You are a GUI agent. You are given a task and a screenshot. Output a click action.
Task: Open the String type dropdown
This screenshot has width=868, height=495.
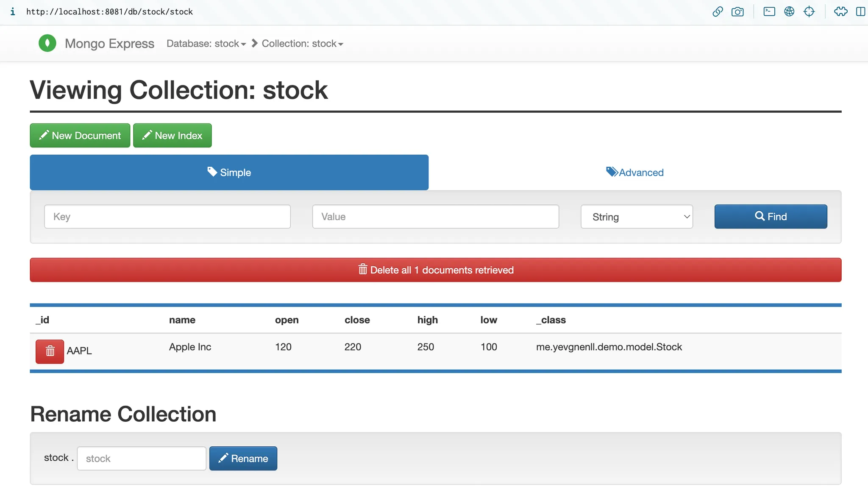[x=637, y=217]
